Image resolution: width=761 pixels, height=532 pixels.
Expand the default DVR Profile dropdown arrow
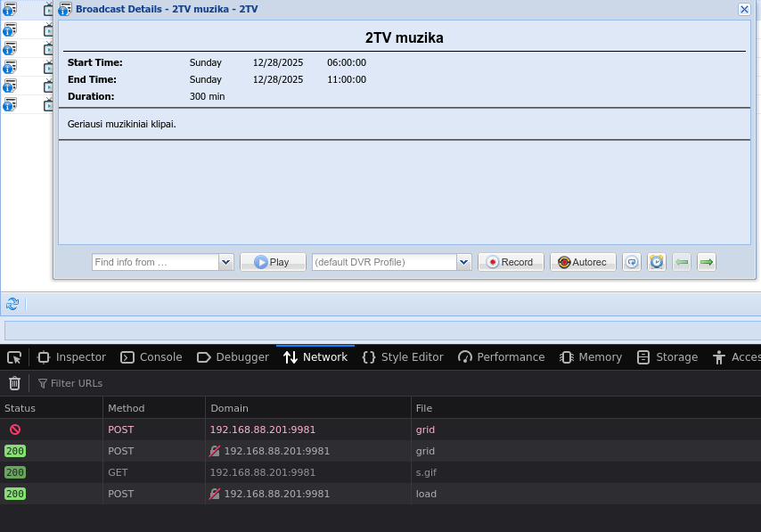463,262
